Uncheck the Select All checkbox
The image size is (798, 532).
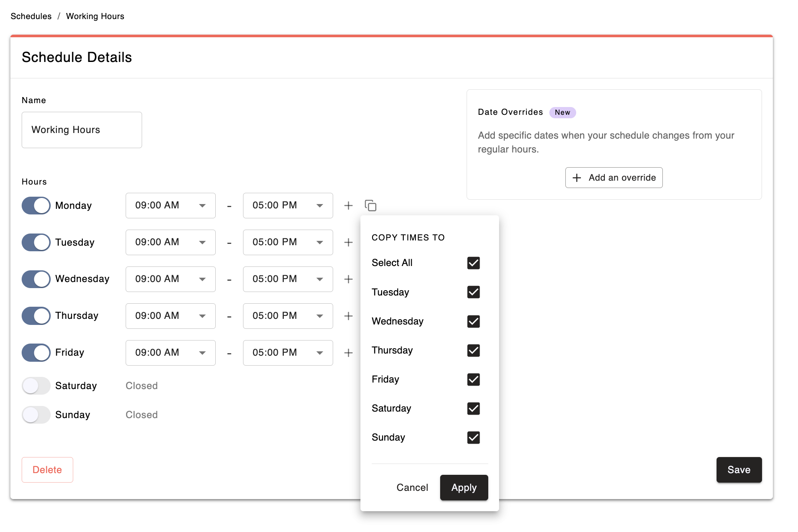tap(474, 263)
